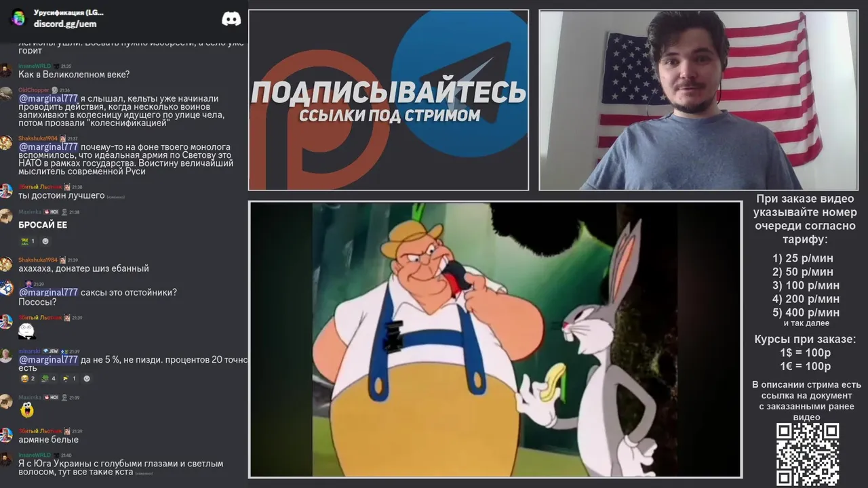Click the @marginal777 mention in minarski's message
Viewport: 868px width, 488px height.
tap(48, 360)
